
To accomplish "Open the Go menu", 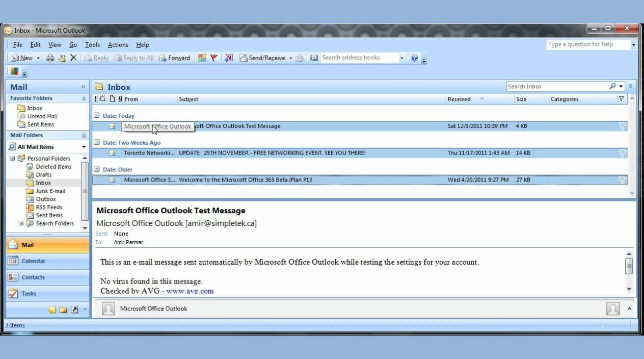I will (x=73, y=45).
